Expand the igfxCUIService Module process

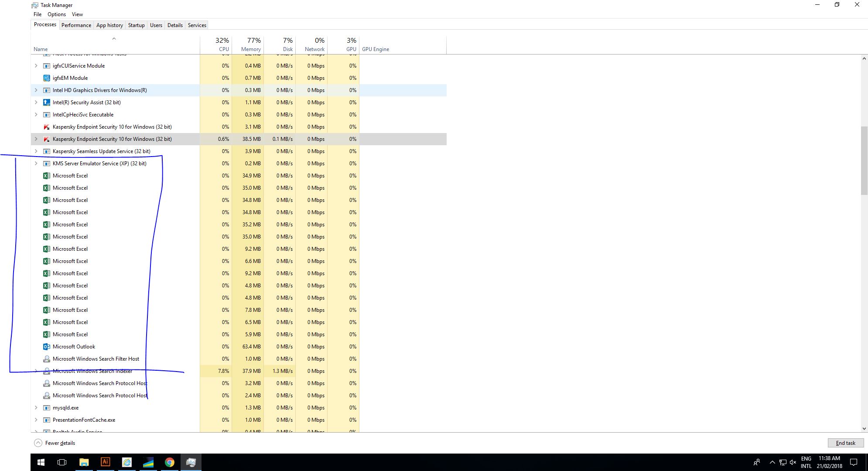pyautogui.click(x=36, y=66)
